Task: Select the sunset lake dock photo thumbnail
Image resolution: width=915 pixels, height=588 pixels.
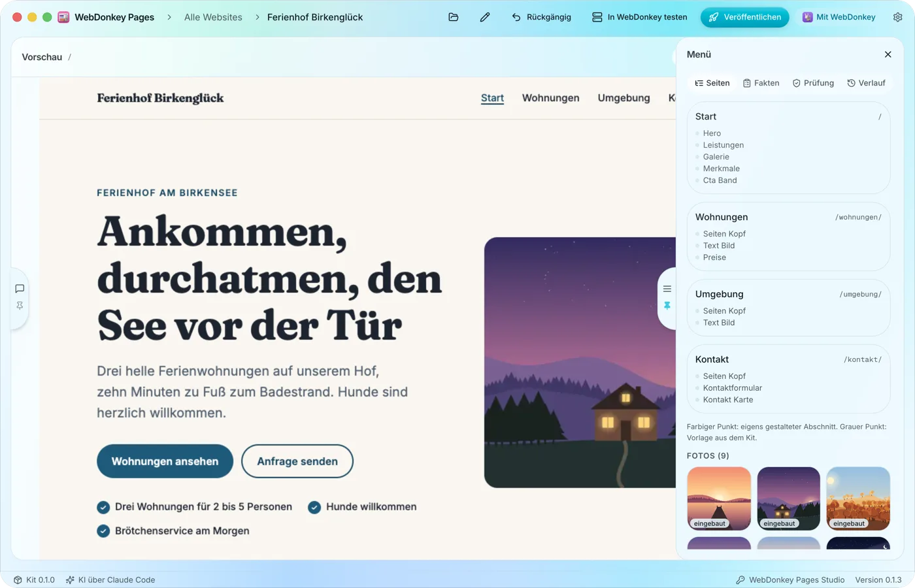Action: coord(719,498)
